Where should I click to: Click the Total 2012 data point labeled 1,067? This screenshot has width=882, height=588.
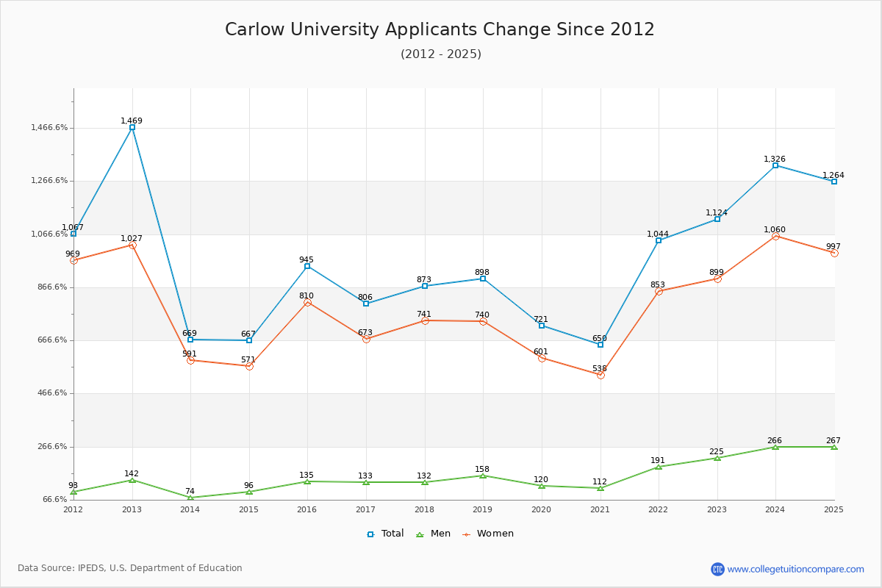tap(73, 234)
